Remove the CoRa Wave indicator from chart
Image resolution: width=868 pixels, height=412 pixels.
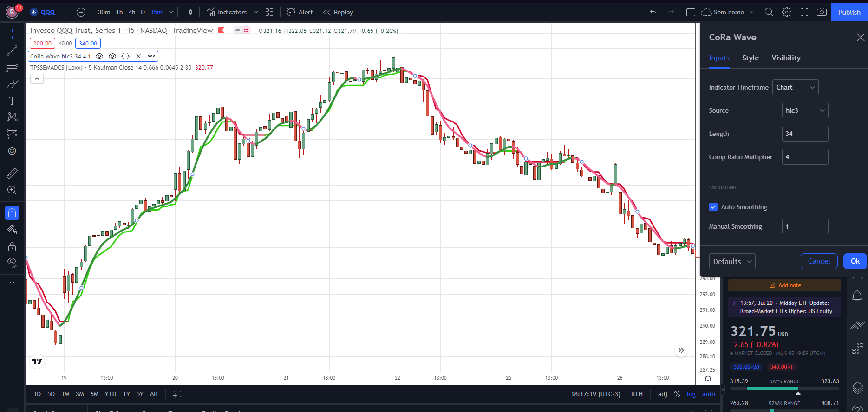(138, 56)
